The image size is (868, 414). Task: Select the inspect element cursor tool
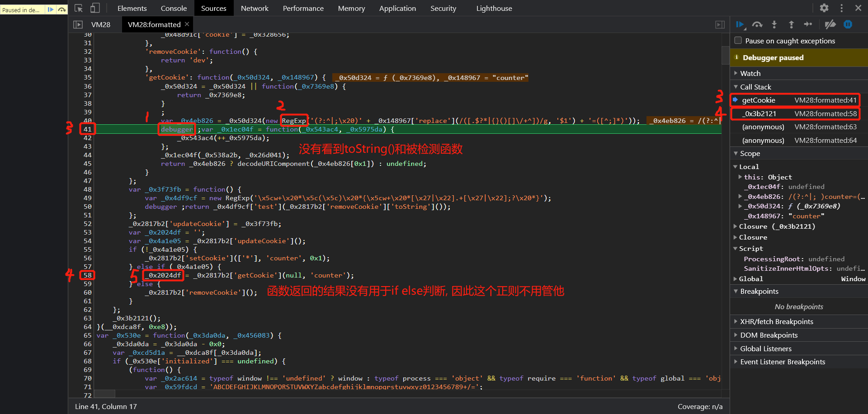[x=78, y=8]
